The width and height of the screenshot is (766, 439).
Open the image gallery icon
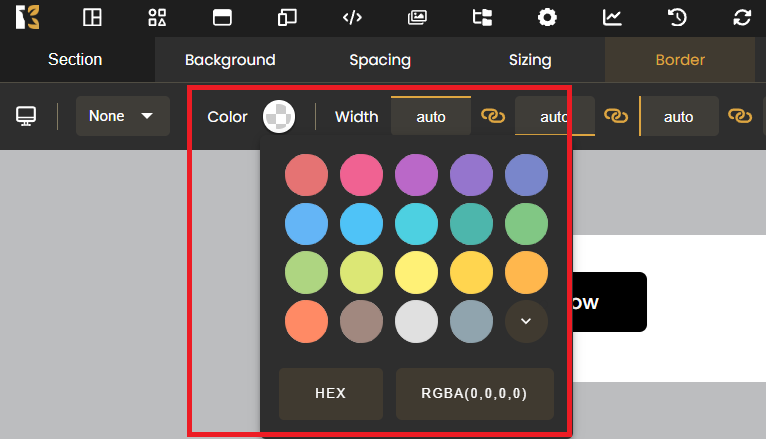[417, 17]
